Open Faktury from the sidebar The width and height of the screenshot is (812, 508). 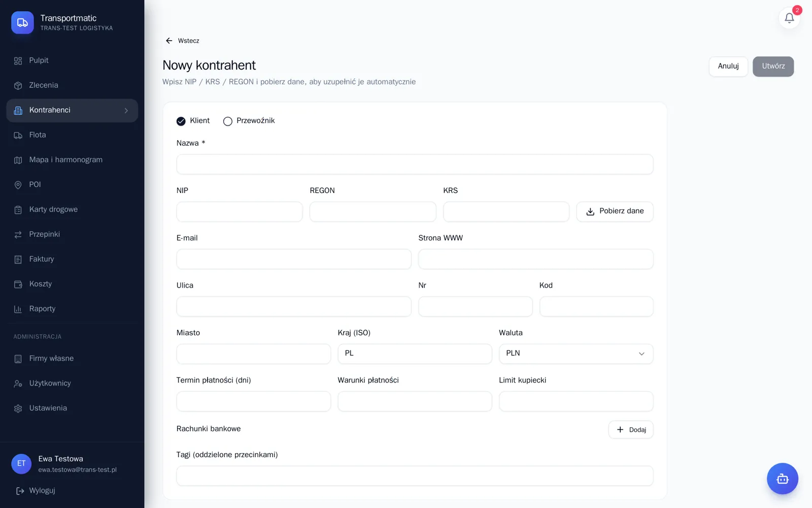pyautogui.click(x=72, y=260)
